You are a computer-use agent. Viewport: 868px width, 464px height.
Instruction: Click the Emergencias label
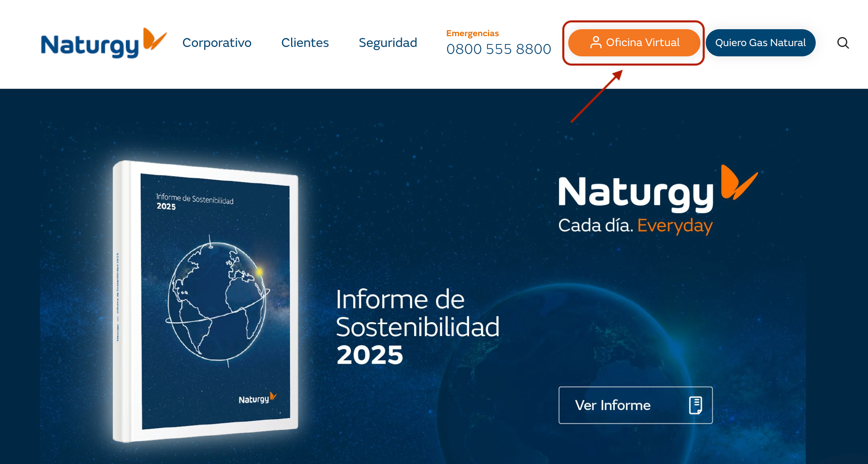[x=472, y=33]
